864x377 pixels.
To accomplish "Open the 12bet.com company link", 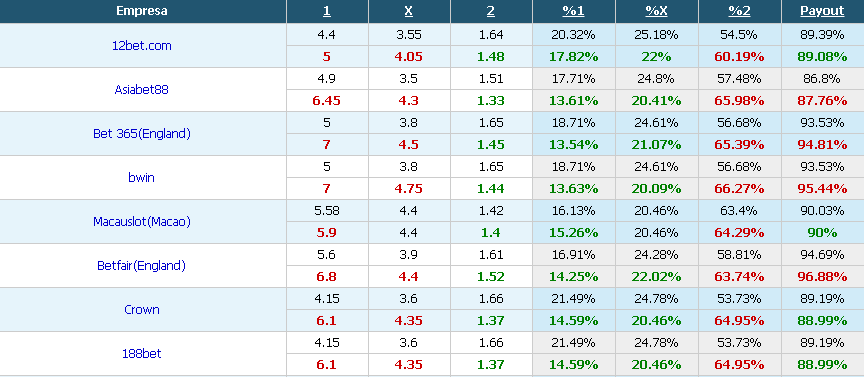I will click(142, 46).
